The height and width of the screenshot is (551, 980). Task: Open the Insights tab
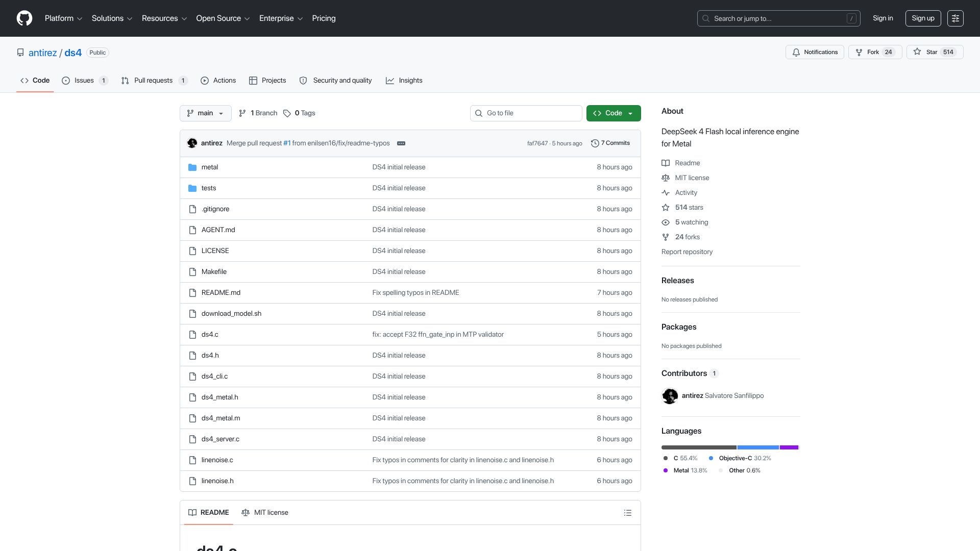tap(404, 81)
